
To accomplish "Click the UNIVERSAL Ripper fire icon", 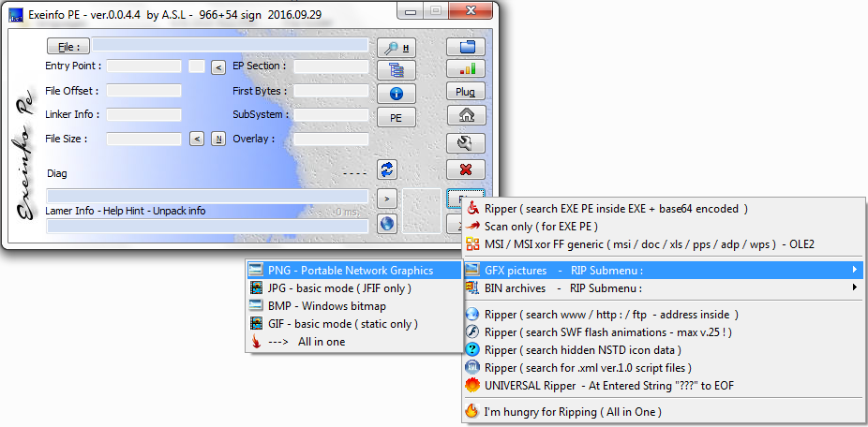I will pyautogui.click(x=472, y=386).
